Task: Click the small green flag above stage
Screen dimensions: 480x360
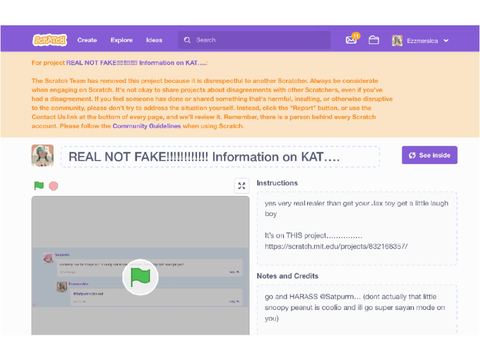Action: 39,186
